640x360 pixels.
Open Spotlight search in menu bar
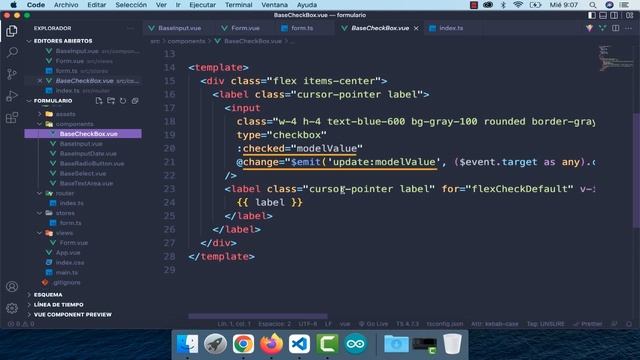click(x=593, y=5)
